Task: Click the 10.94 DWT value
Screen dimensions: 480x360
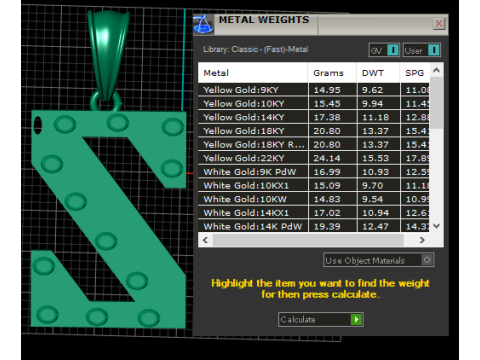Action: click(376, 213)
